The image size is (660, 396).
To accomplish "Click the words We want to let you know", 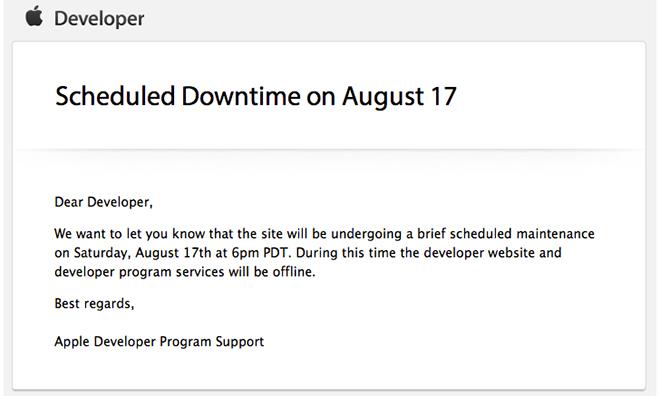I will pos(130,234).
